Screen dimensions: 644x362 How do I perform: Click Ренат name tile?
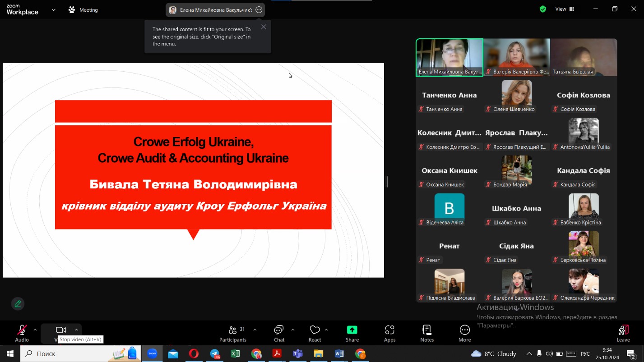[449, 246]
